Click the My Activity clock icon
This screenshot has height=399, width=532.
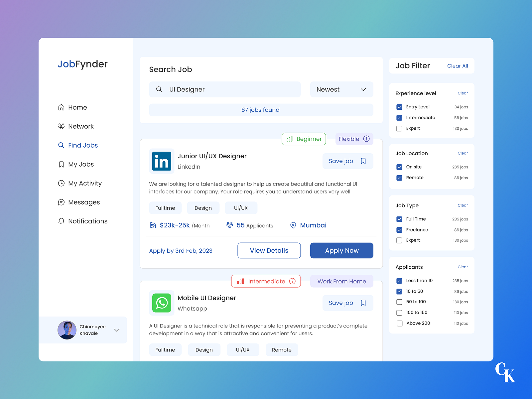[61, 183]
